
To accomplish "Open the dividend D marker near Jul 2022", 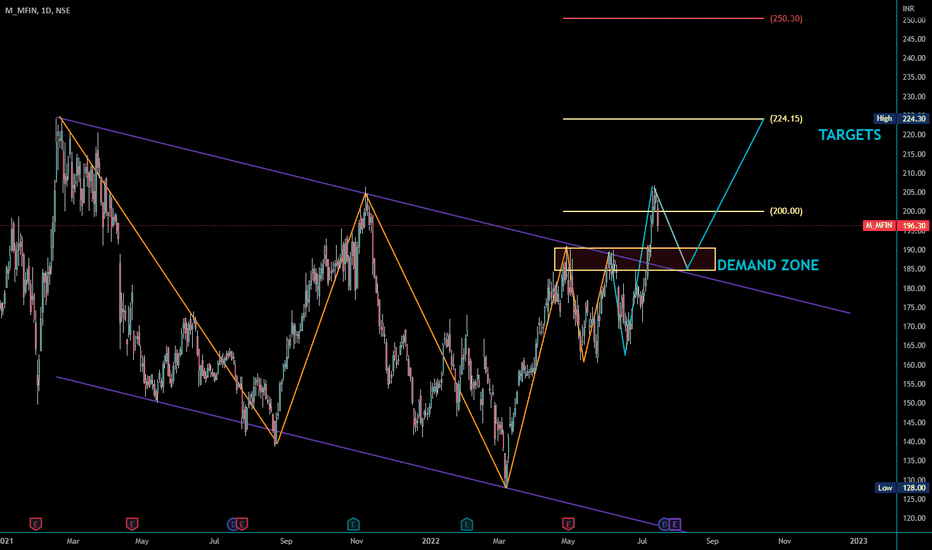I will (x=664, y=524).
